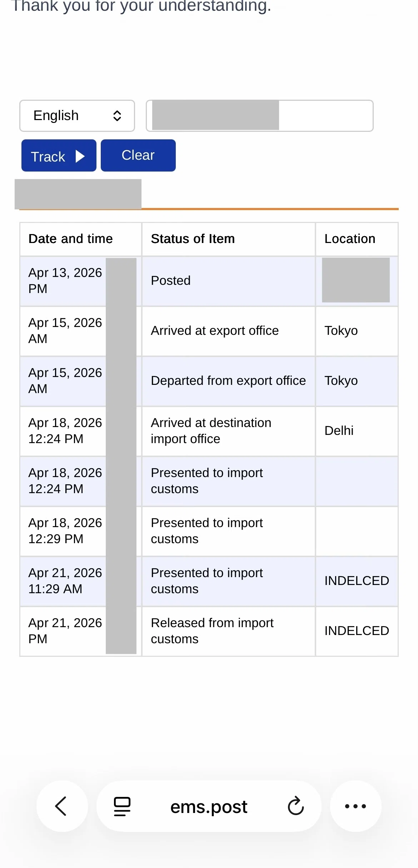Open the three-dots more options menu

[355, 806]
